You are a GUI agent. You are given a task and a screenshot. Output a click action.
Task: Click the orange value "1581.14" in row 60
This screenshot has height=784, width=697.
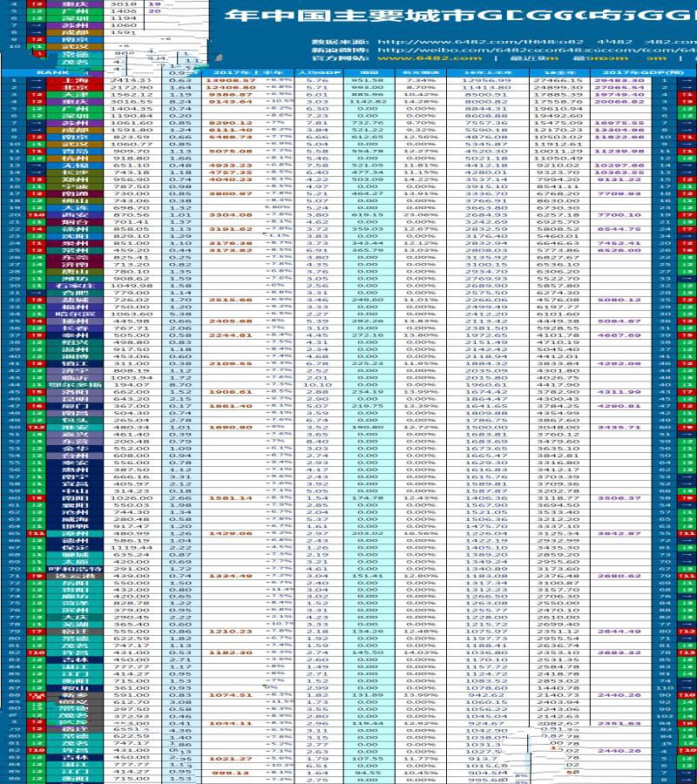[x=231, y=498]
